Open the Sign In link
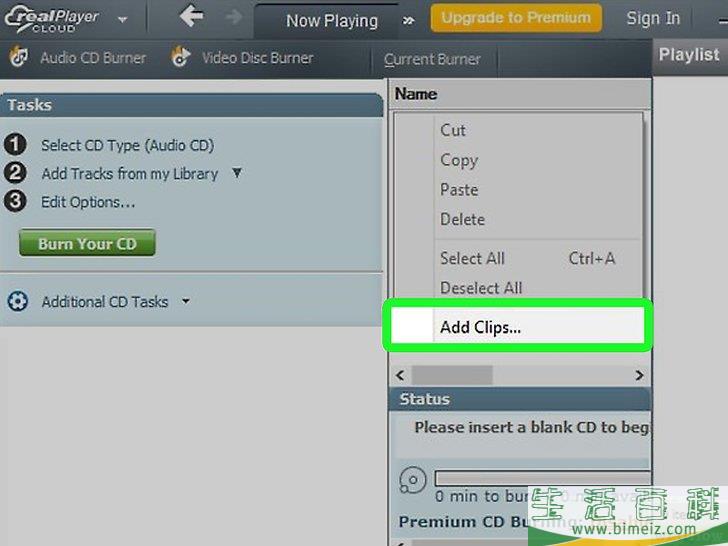The image size is (728, 546). 653,18
